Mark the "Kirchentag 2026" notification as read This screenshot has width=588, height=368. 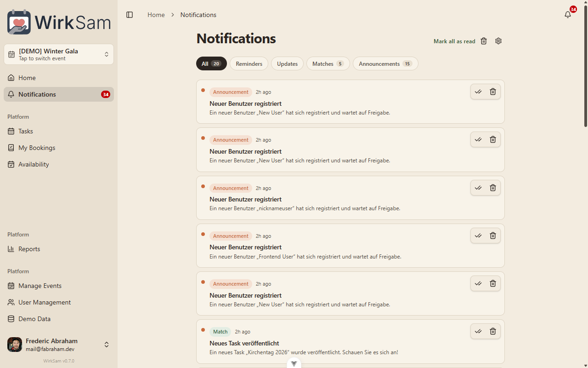(x=478, y=331)
